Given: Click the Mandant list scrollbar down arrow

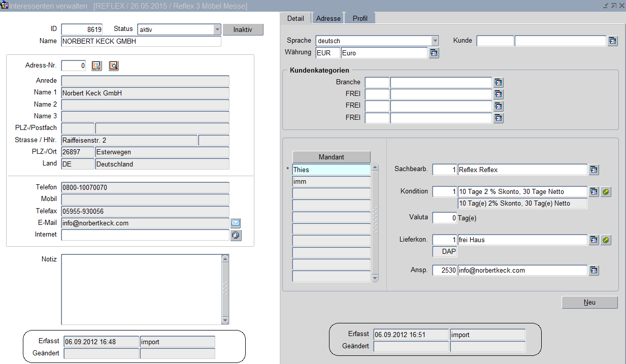Looking at the screenshot, I should coord(375,278).
